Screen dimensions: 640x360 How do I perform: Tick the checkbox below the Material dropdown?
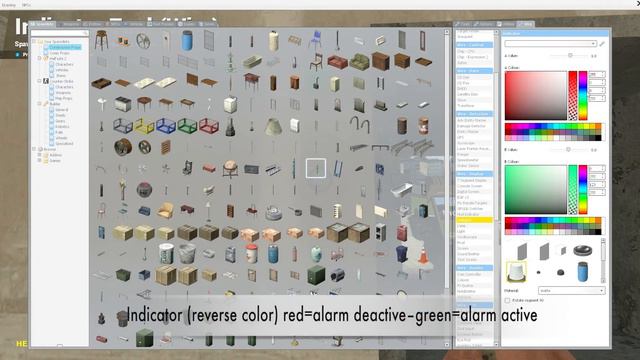point(507,300)
